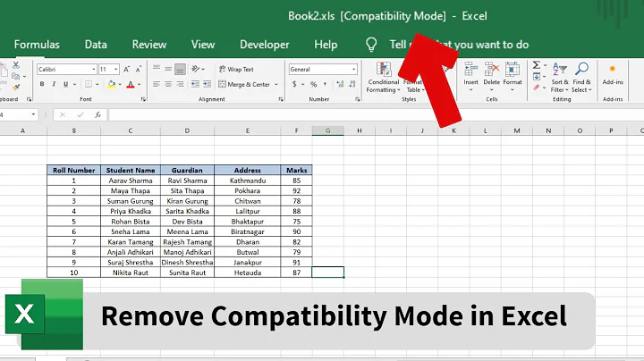Toggle Middle Align vertical alignment
The image size is (644, 361).
pyautogui.click(x=168, y=69)
